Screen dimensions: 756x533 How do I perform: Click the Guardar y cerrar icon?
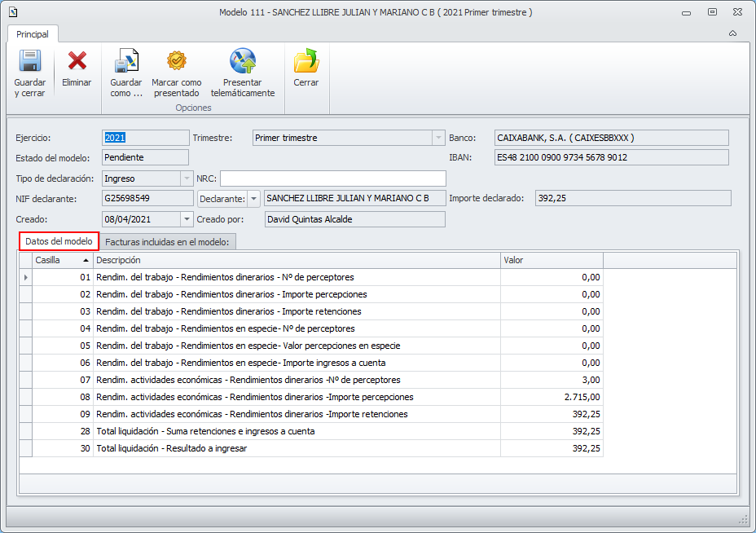point(30,63)
